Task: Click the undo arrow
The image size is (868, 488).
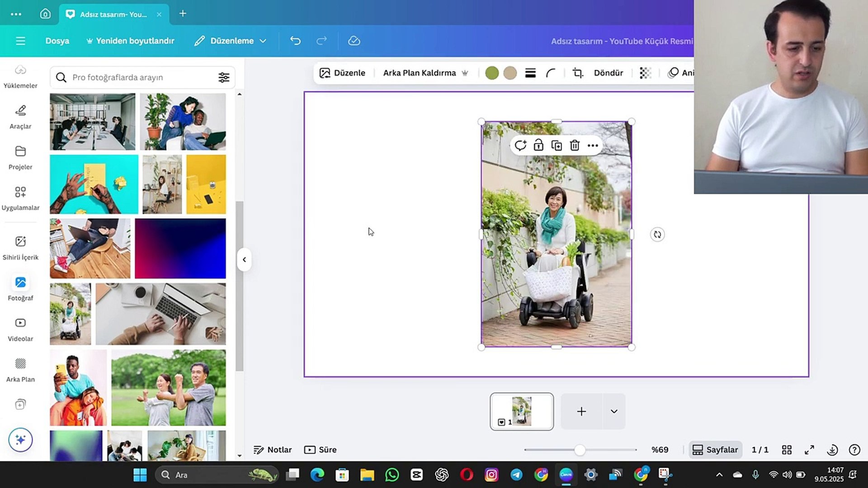Action: tap(295, 41)
